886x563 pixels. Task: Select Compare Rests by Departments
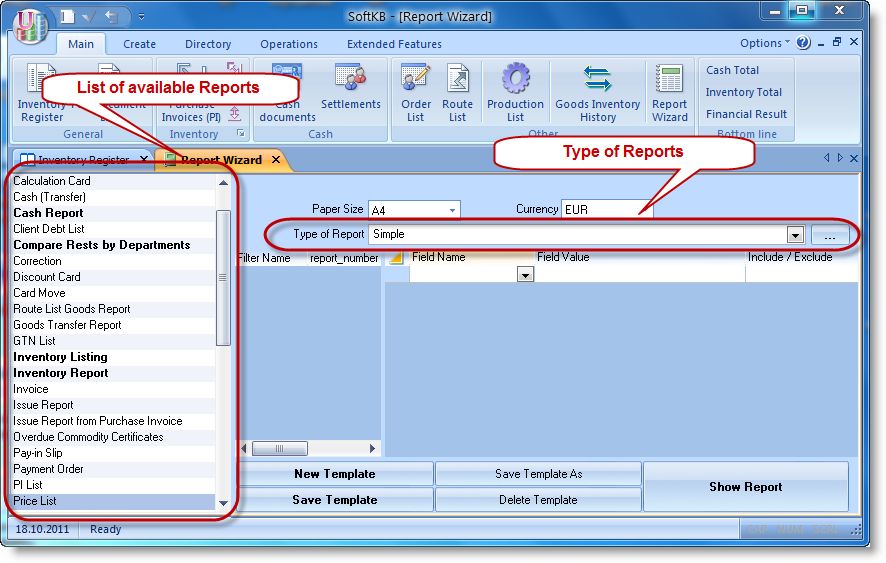point(113,245)
